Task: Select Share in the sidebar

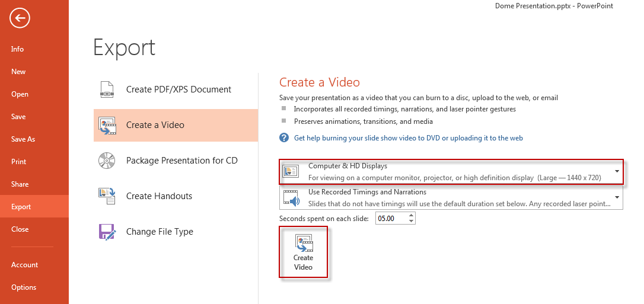Action: [20, 184]
